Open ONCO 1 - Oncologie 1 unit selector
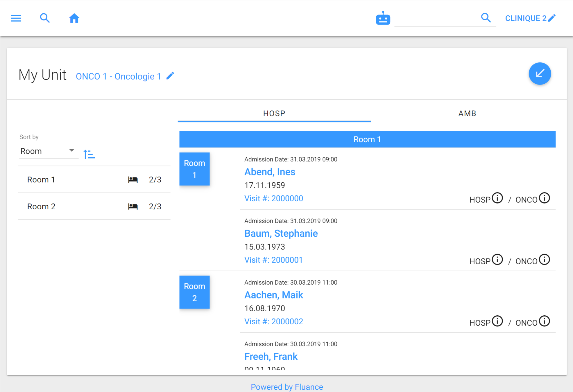This screenshot has width=573, height=392. point(119,76)
